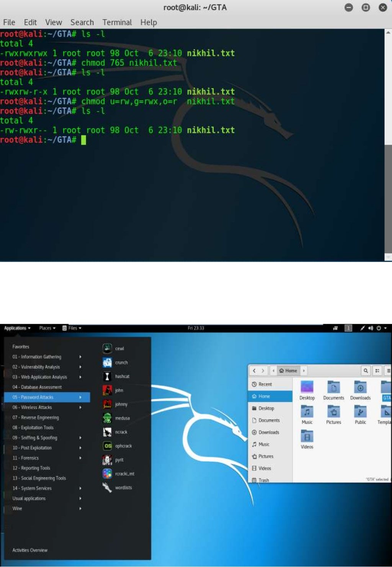Click the screen recorder icon in top bar

point(335,328)
